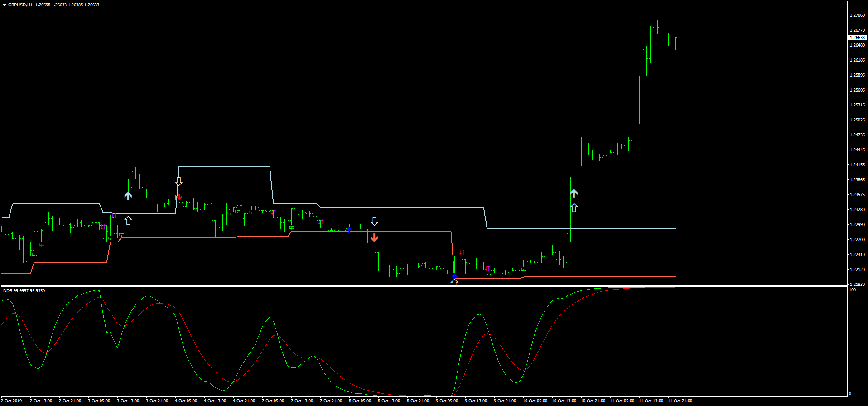This screenshot has height=406, width=868.
Task: Select the hollow down arrow above the salmon arrow
Action: click(x=374, y=221)
